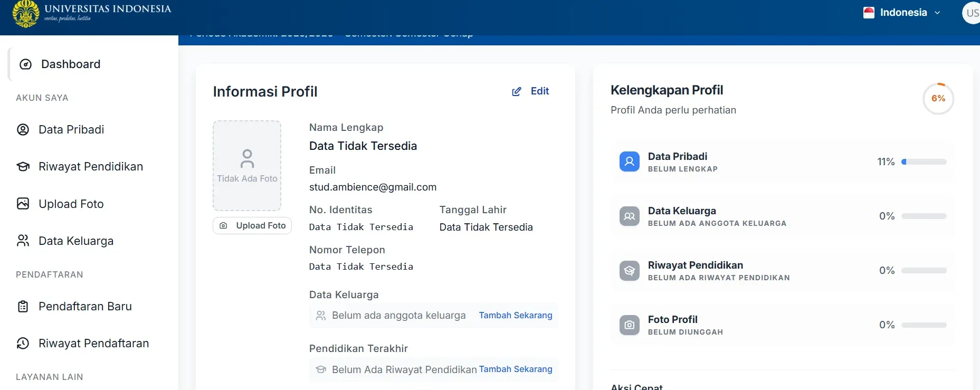Click the person silhouette in photo placeholder

coord(247,158)
